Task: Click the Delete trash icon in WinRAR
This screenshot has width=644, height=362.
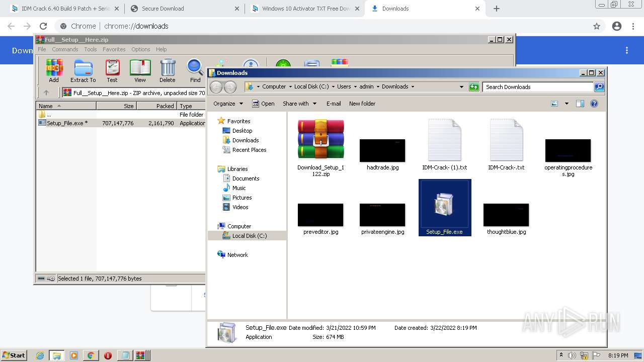Action: [x=168, y=71]
